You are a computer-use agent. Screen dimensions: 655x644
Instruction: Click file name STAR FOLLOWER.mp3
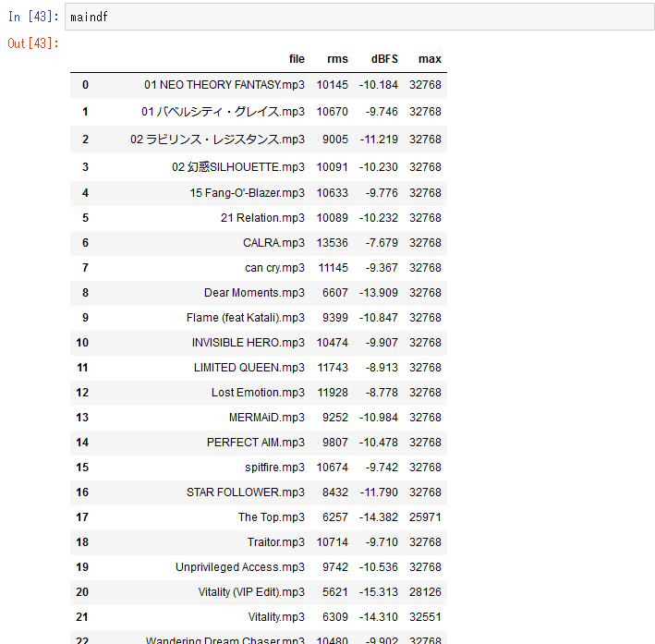(x=246, y=492)
